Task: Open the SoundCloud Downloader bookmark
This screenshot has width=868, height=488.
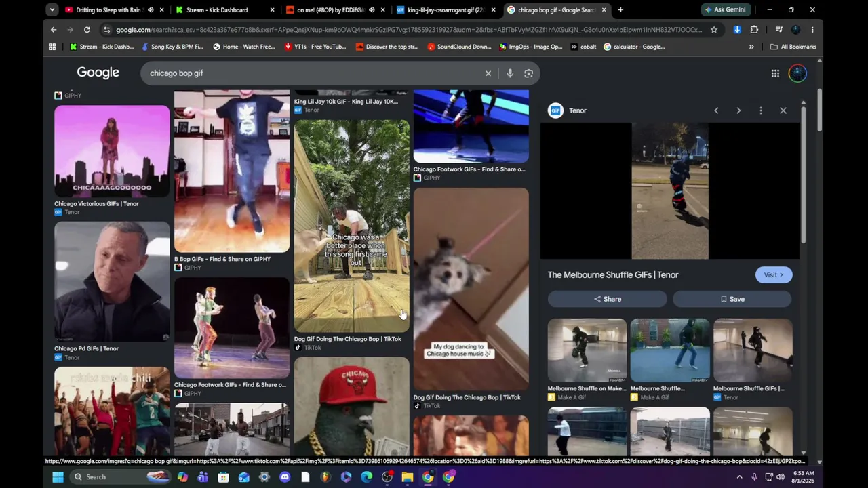Action: [459, 47]
